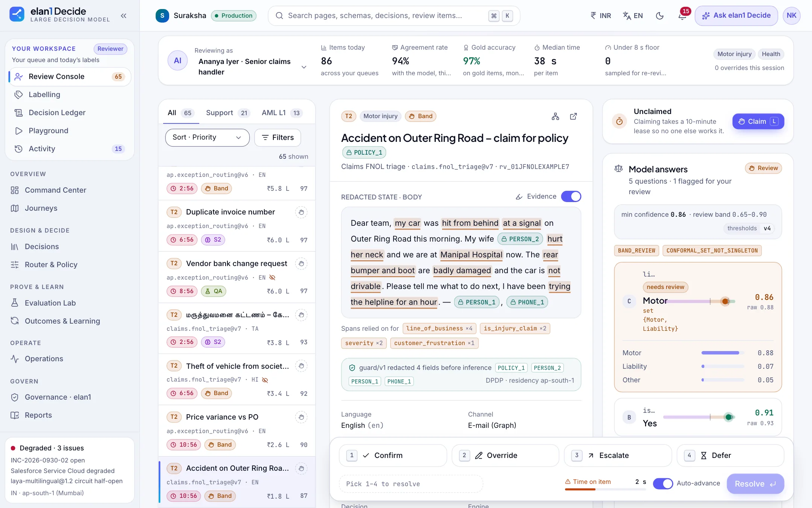Collapse the sidebar with double-chevron icon
812x508 pixels.
tap(123, 16)
